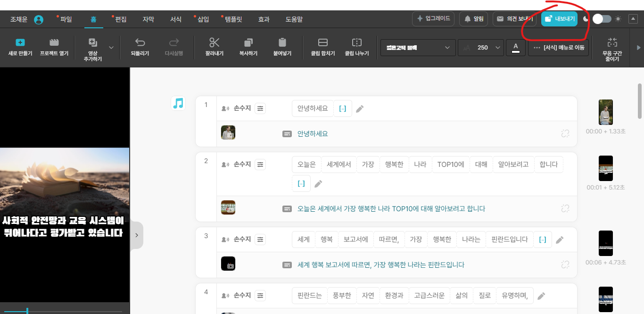This screenshot has width=644, height=314.
Task: Click the vertical scrollbar of clip list
Action: [x=640, y=101]
